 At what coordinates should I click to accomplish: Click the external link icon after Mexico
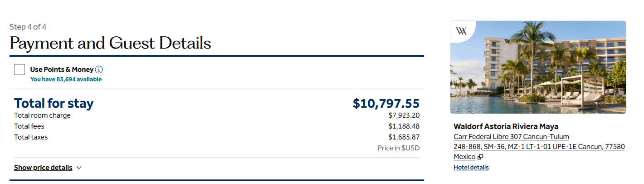click(480, 157)
